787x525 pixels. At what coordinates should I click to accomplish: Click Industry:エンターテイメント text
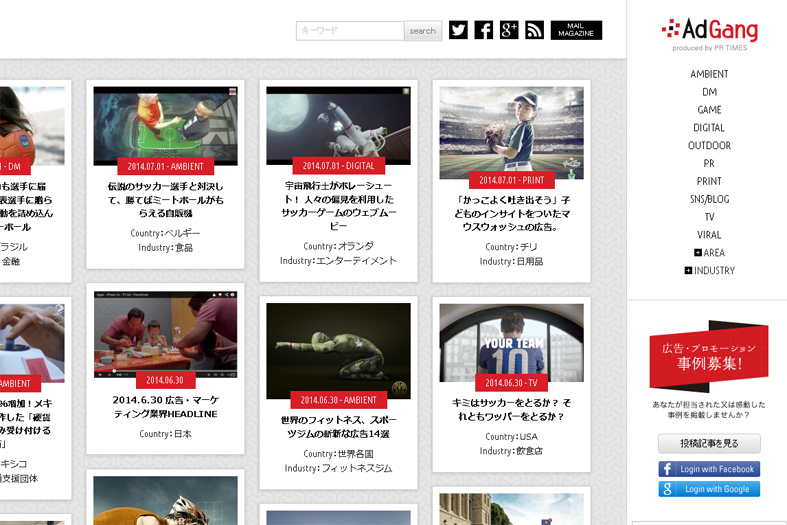click(x=338, y=261)
